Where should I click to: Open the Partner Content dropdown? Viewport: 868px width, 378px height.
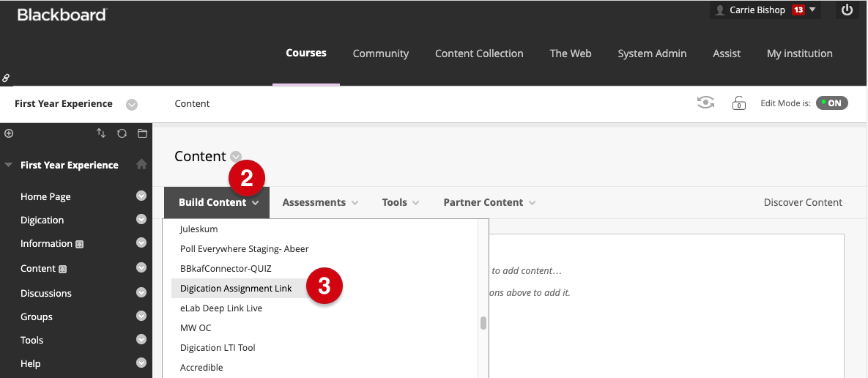click(489, 202)
